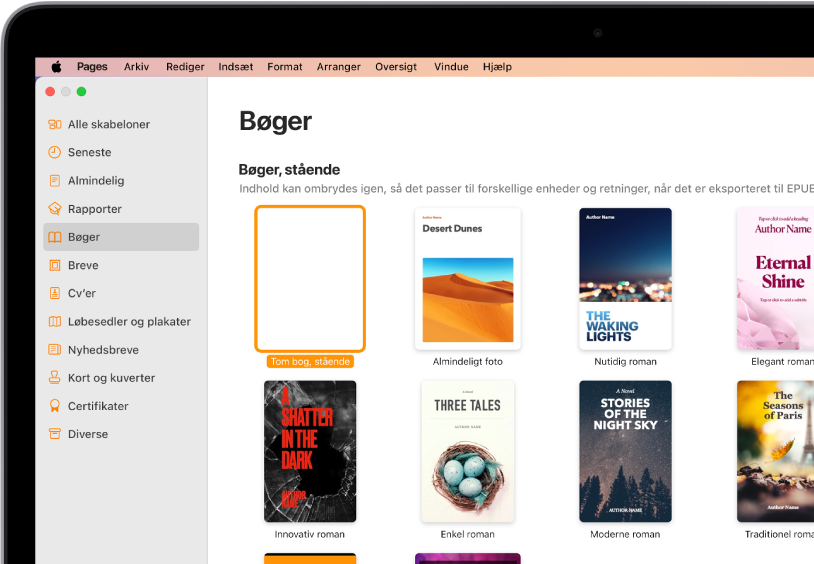Click the Certifikater ribbon icon
This screenshot has width=814, height=564.
pos(55,406)
